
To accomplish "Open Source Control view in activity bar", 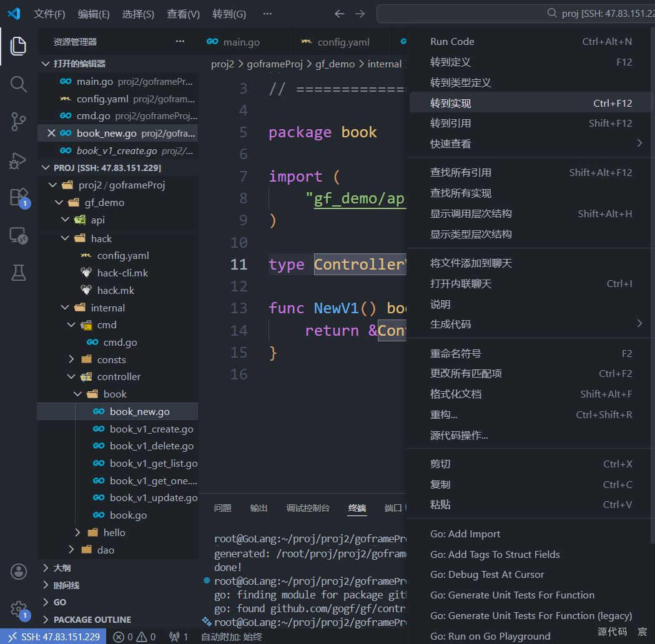I will [x=18, y=122].
